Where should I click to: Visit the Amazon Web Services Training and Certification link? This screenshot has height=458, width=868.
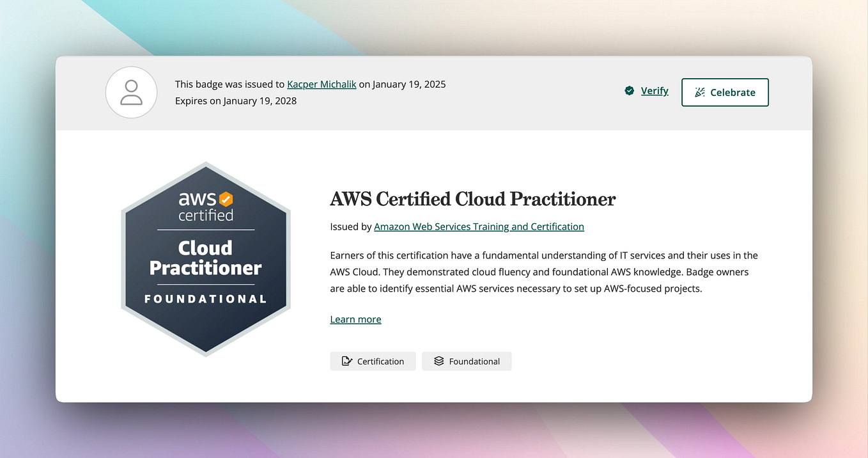pyautogui.click(x=479, y=226)
